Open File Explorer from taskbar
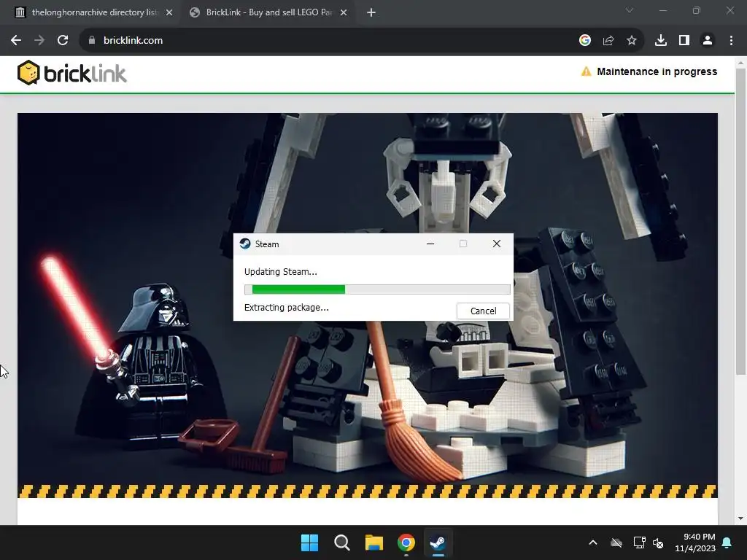 (x=374, y=542)
